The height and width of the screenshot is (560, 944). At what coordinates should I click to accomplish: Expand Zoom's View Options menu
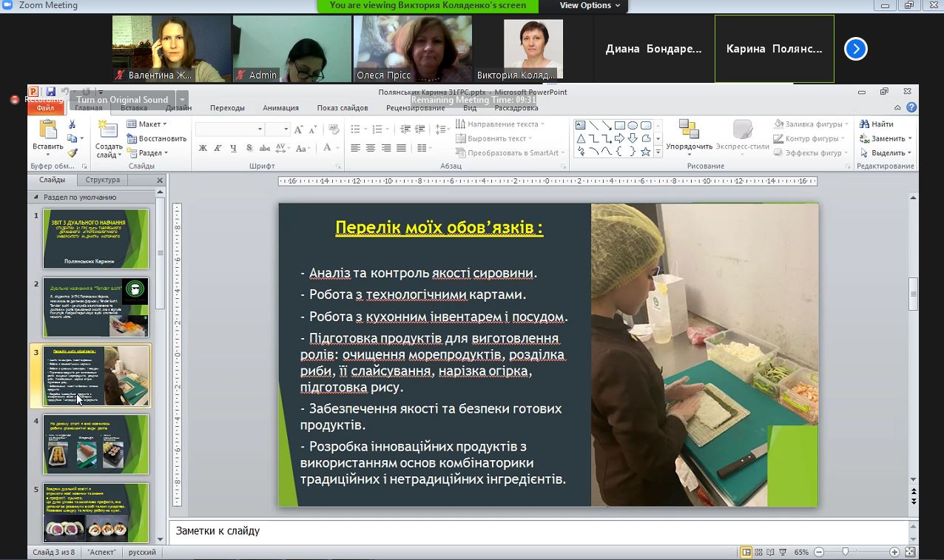[590, 6]
